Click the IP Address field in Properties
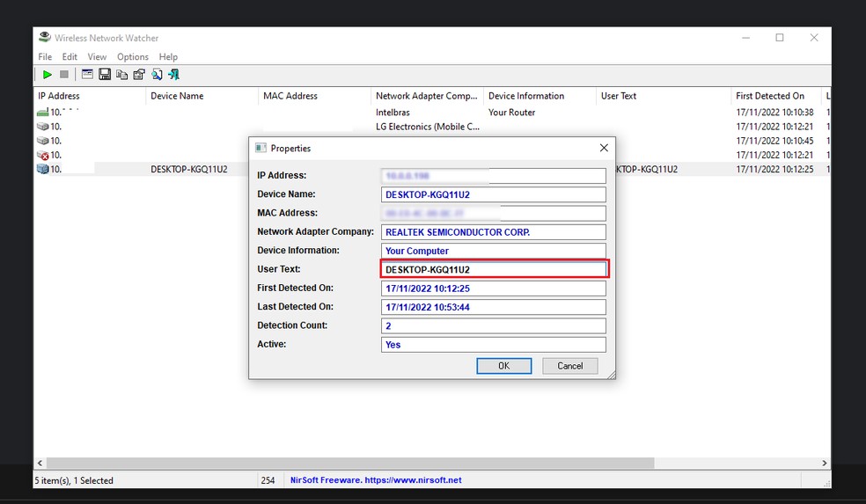This screenshot has width=866, height=504. click(x=494, y=176)
